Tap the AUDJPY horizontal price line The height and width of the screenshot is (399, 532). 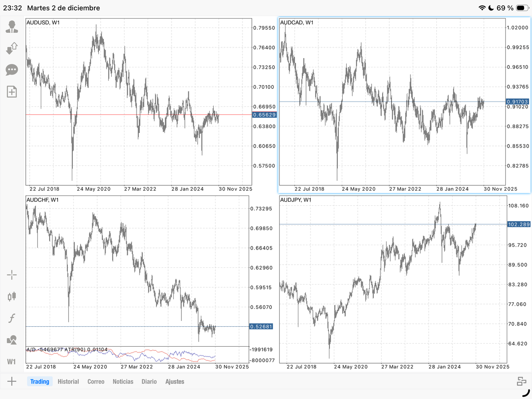[x=393, y=224]
